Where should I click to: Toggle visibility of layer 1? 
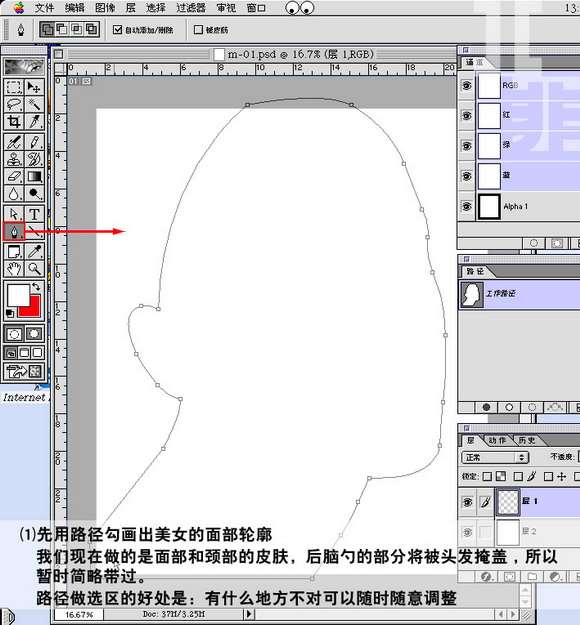[467, 502]
